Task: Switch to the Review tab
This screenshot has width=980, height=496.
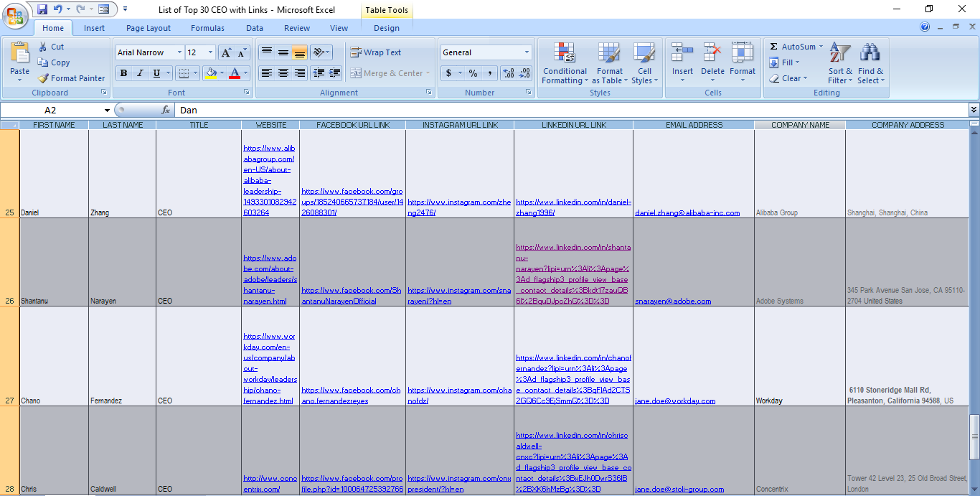Action: point(297,28)
